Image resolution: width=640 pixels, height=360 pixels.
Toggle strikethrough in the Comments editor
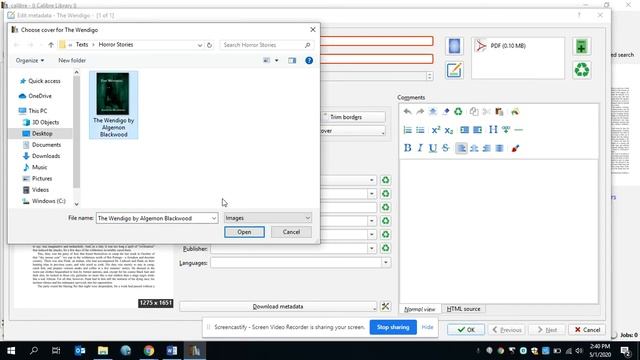[x=445, y=148]
